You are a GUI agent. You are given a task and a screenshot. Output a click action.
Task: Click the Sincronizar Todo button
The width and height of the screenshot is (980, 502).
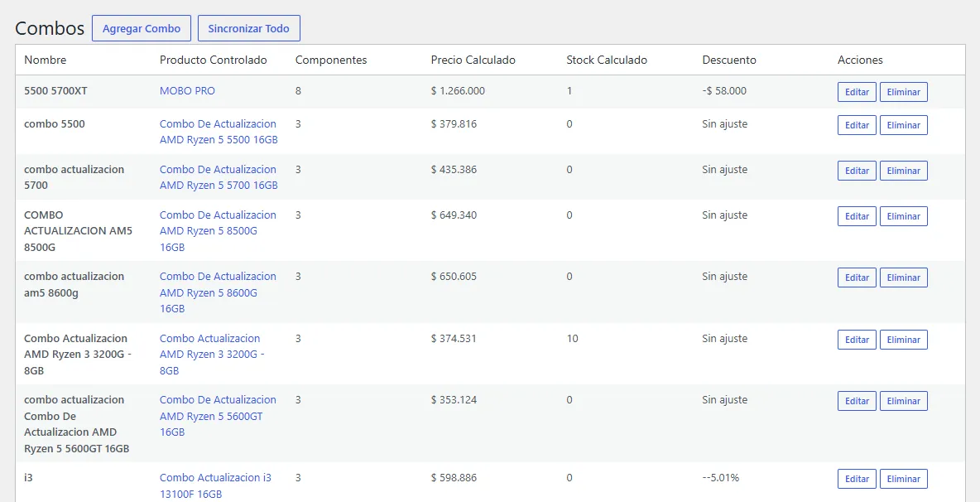[249, 29]
